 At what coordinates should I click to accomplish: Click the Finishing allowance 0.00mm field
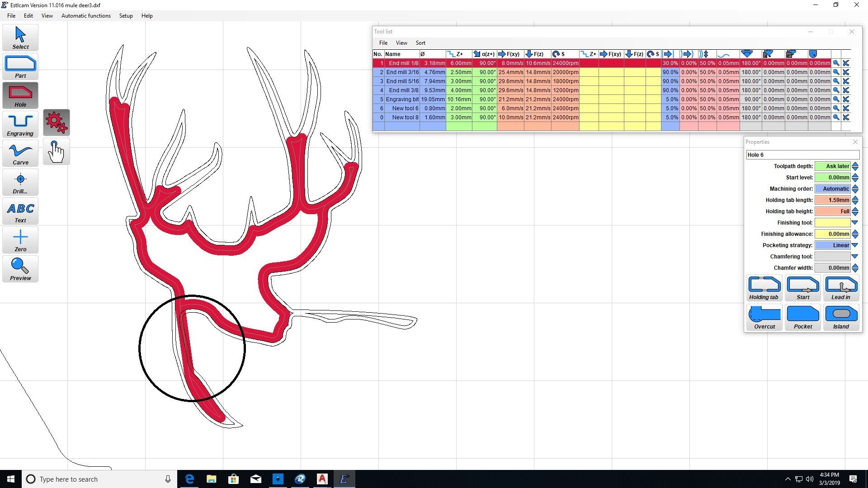pyautogui.click(x=832, y=234)
